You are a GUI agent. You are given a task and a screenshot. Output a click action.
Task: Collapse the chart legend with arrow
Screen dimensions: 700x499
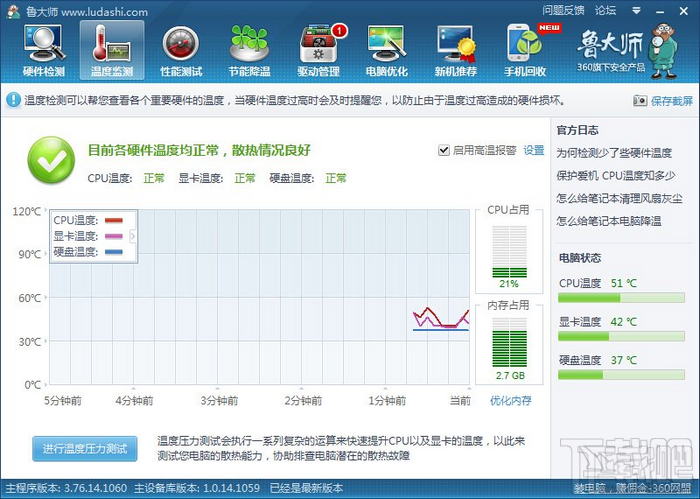[x=133, y=236]
